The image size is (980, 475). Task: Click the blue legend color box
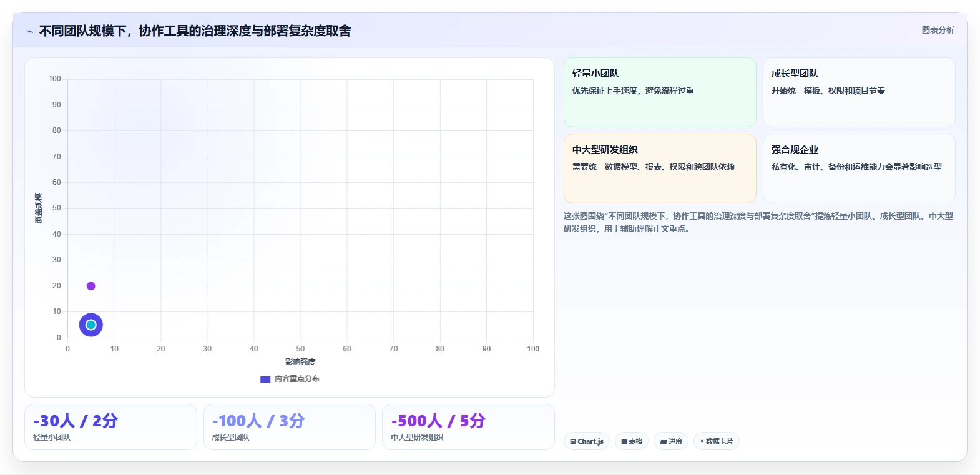coord(265,379)
